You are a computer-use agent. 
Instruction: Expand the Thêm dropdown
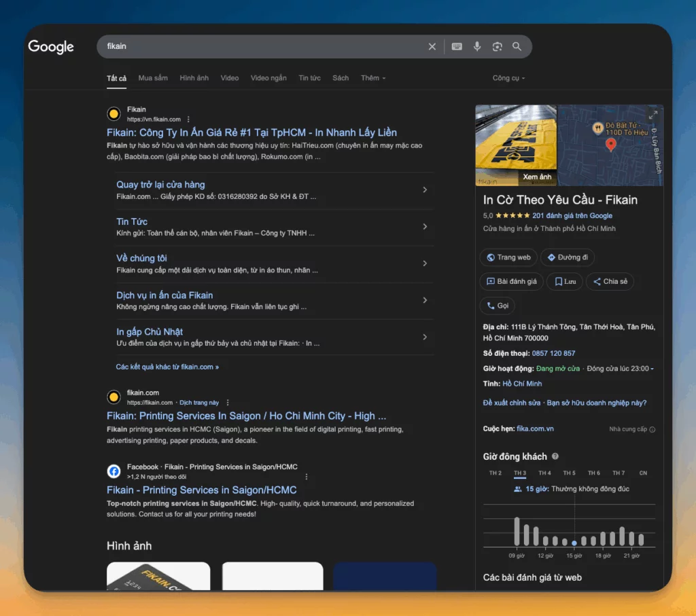373,78
